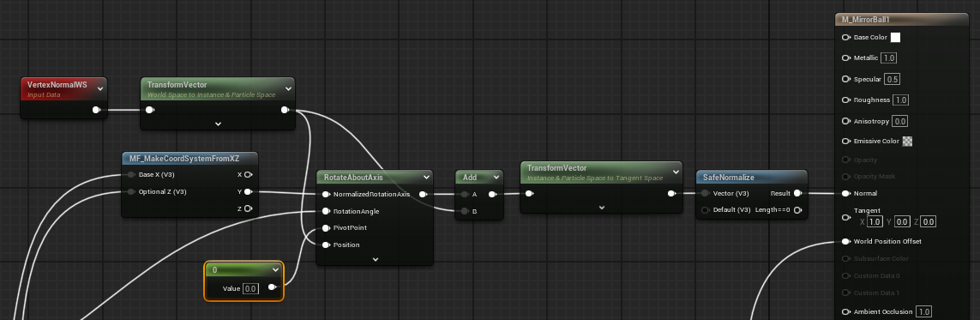Click the SafeNormalize Result output pin
The image size is (980, 320).
[797, 193]
